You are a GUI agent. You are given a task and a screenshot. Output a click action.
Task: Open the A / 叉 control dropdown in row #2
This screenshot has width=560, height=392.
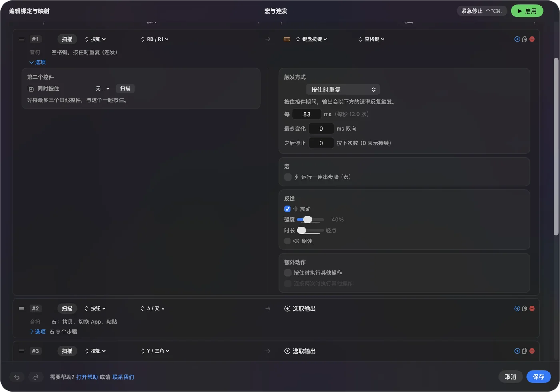click(x=153, y=308)
